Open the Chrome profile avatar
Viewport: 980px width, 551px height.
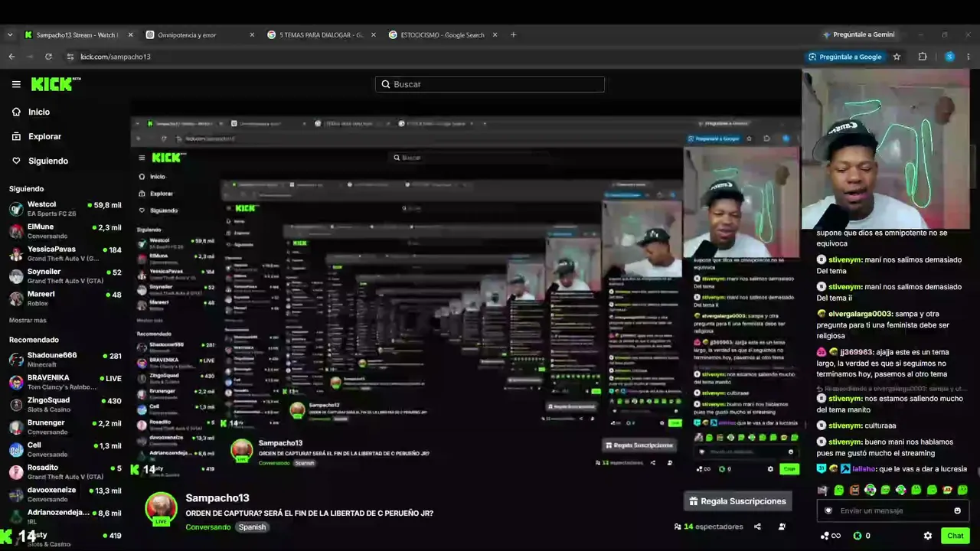949,57
